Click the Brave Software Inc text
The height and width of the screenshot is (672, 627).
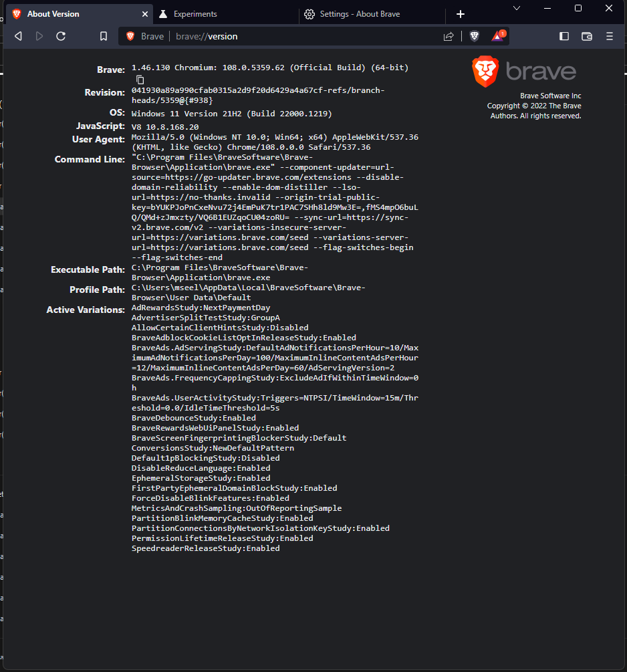(550, 96)
